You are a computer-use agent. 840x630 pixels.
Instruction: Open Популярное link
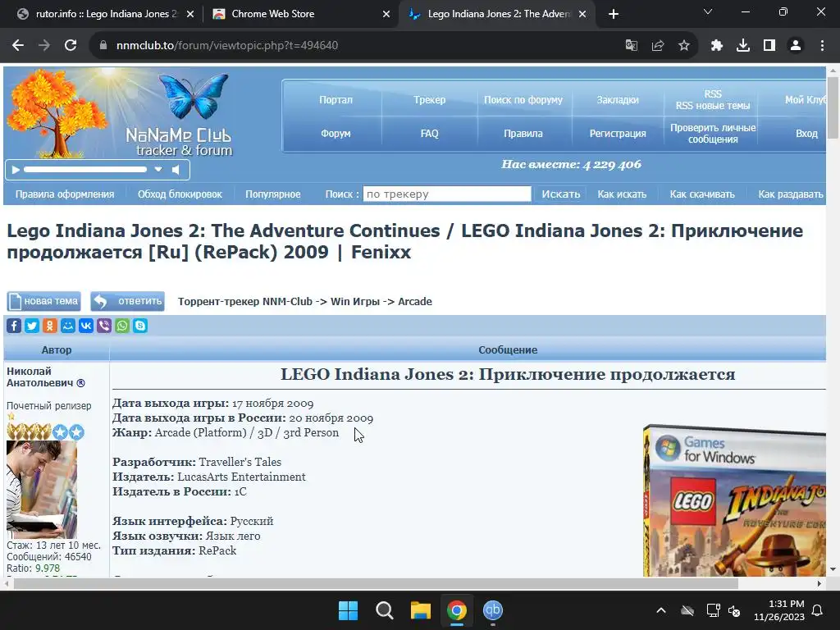tap(273, 194)
